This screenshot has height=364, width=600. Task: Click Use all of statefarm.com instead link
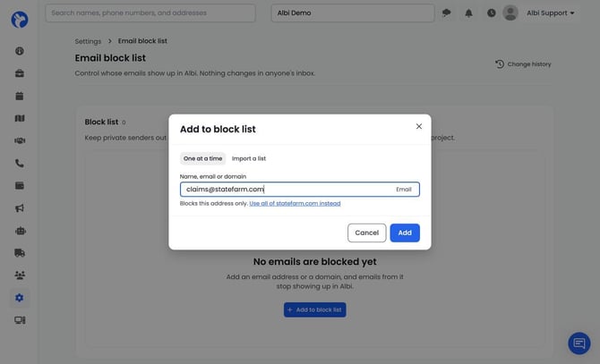pyautogui.click(x=295, y=203)
